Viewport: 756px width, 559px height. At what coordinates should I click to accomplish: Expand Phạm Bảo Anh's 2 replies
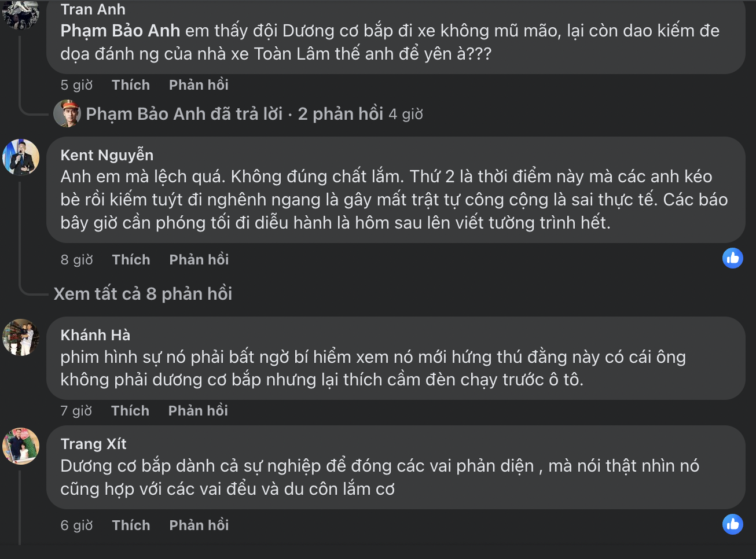tap(234, 114)
